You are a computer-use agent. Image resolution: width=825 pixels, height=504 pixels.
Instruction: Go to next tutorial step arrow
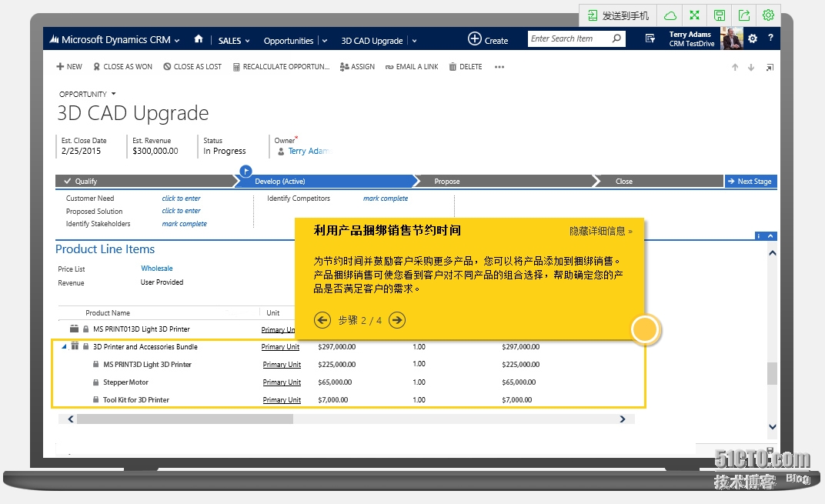coord(397,320)
